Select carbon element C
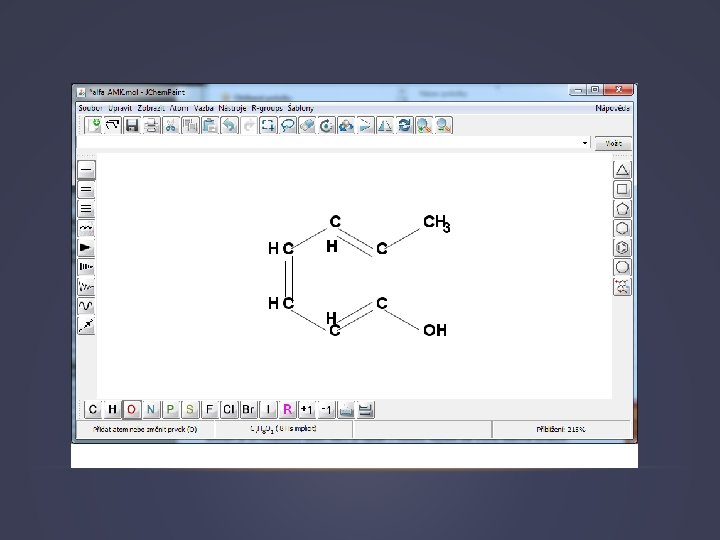Image resolution: width=720 pixels, height=540 pixels. 93,409
